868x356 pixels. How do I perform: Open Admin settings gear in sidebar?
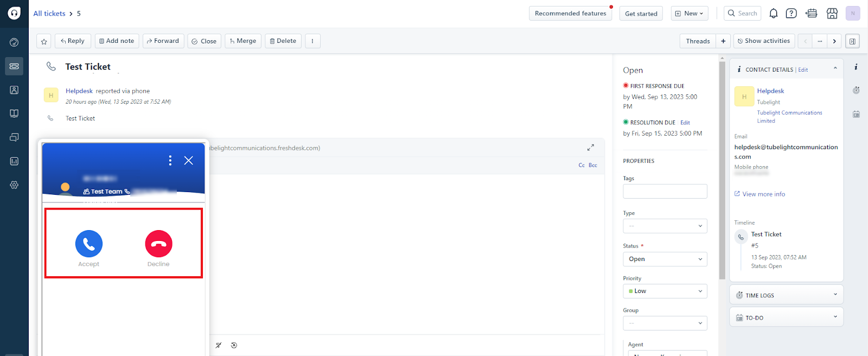point(14,185)
